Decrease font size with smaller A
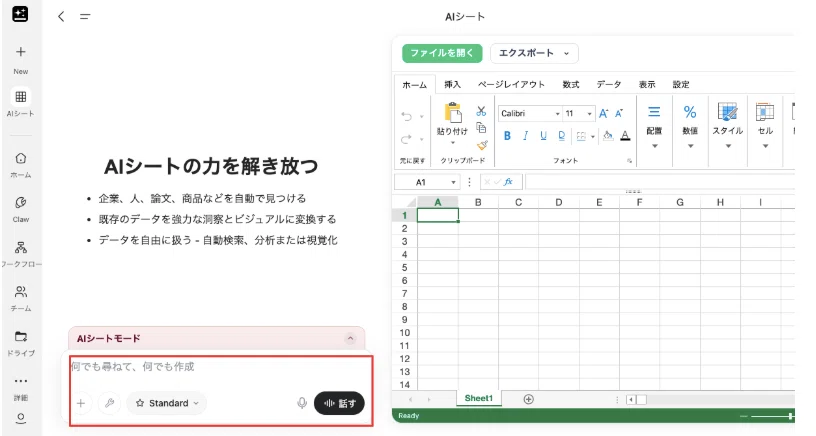Image resolution: width=816 pixels, height=436 pixels. coord(619,113)
